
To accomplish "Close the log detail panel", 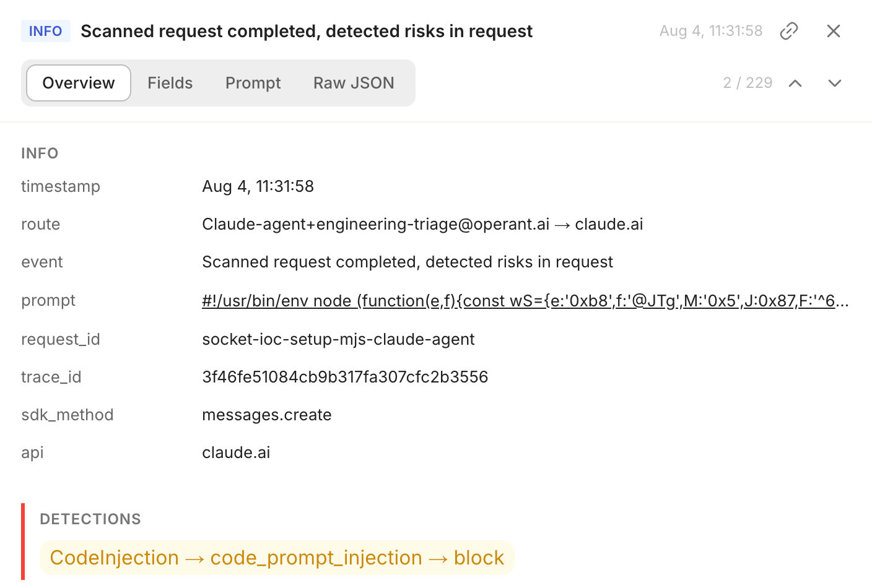I will click(x=834, y=31).
